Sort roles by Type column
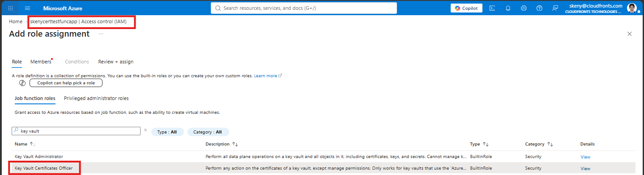The height and width of the screenshot is (175, 644). (x=486, y=144)
